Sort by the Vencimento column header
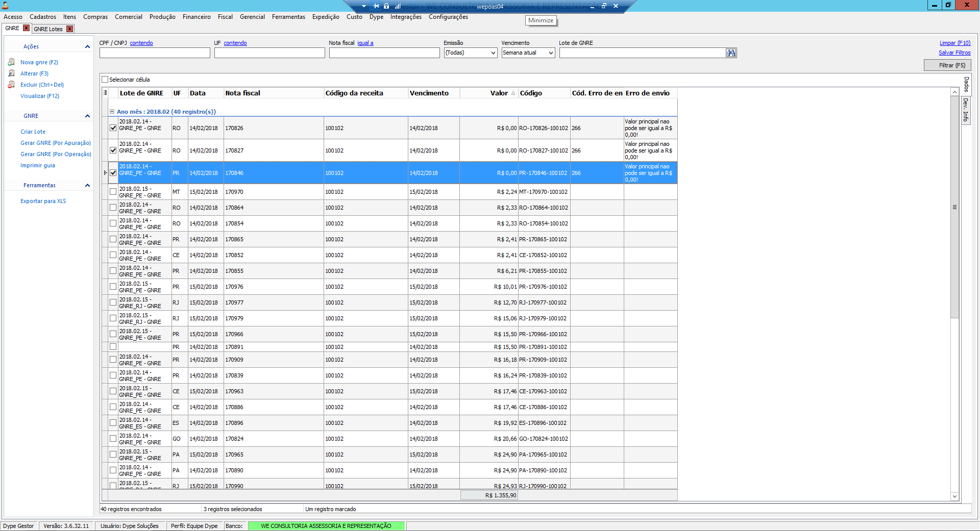The height and width of the screenshot is (531, 980). (x=434, y=93)
